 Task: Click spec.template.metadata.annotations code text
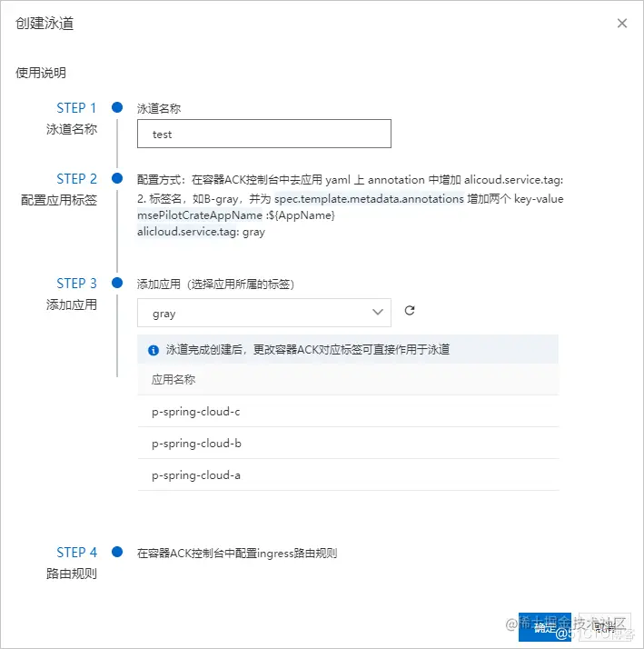369,199
